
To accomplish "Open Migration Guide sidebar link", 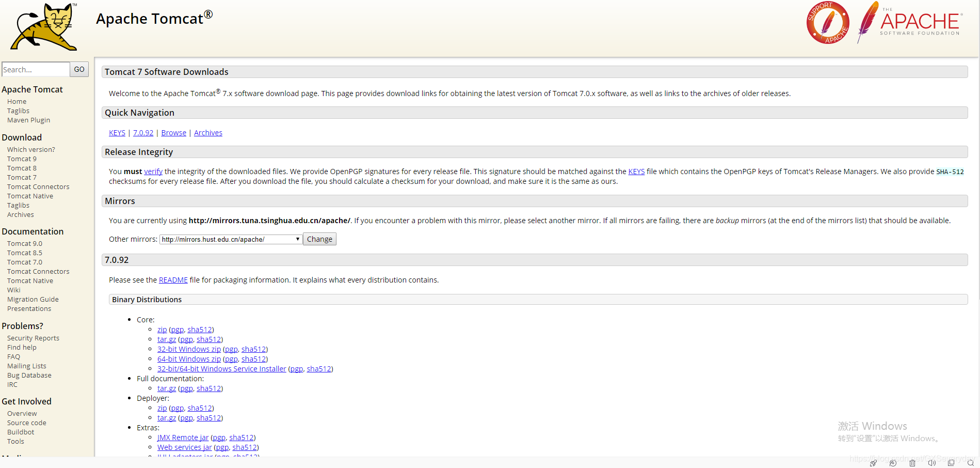I will (x=33, y=300).
